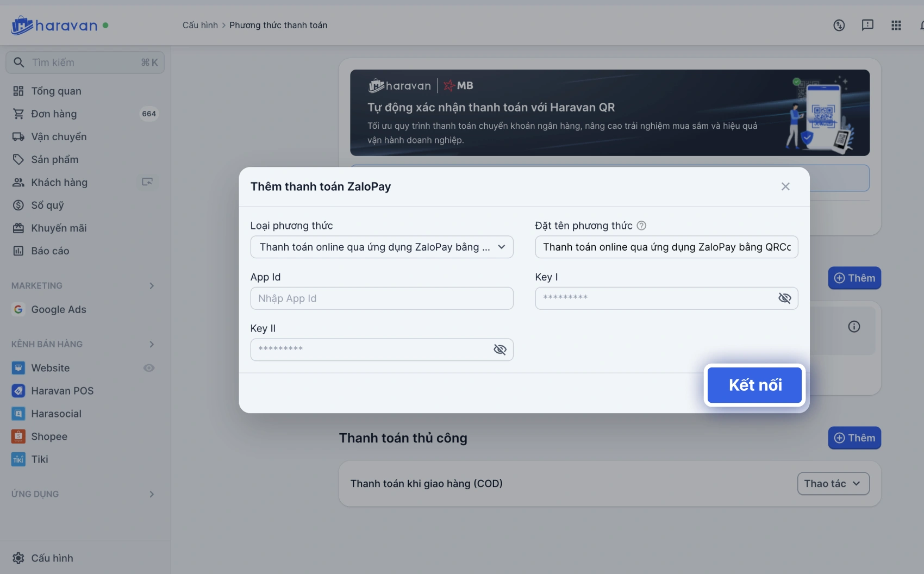Click the Haravan logo icon
Image resolution: width=924 pixels, height=574 pixels.
click(22, 25)
